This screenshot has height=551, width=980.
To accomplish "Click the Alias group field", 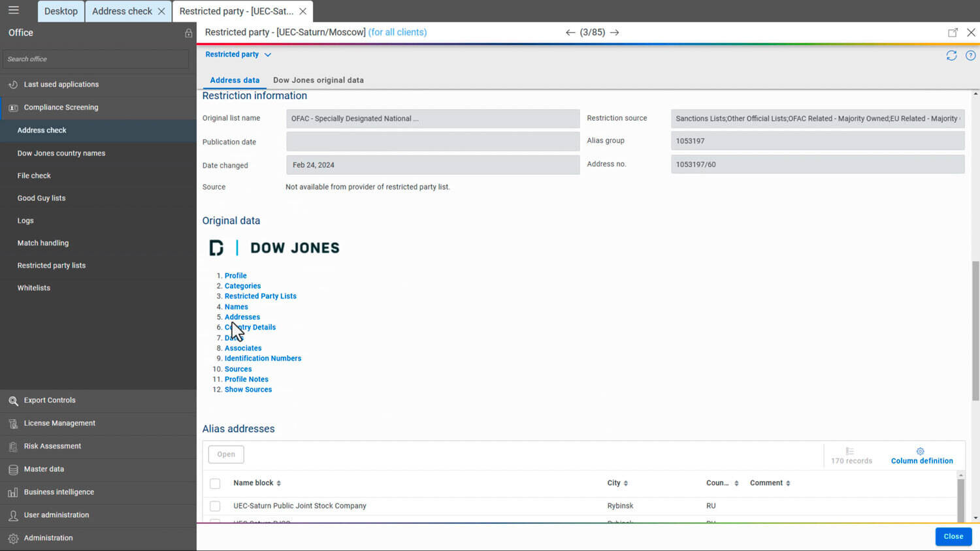I will (817, 141).
